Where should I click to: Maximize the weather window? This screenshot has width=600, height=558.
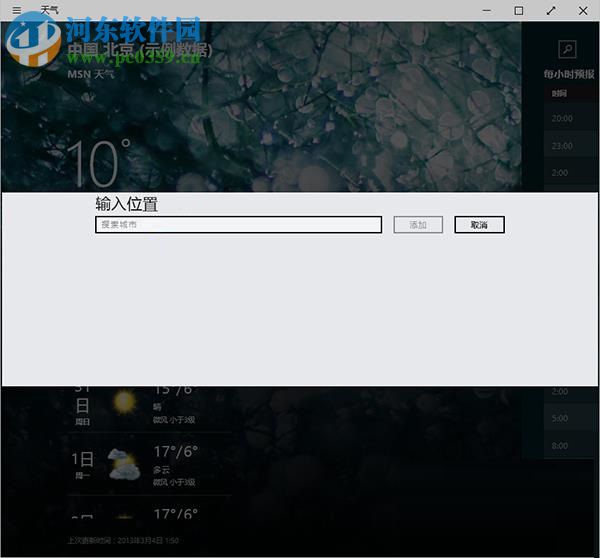[518, 11]
